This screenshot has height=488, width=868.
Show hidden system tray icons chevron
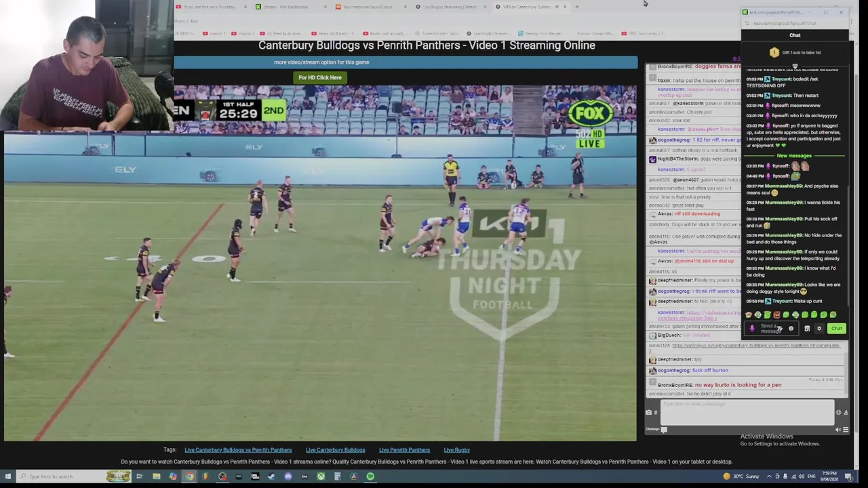click(x=769, y=476)
